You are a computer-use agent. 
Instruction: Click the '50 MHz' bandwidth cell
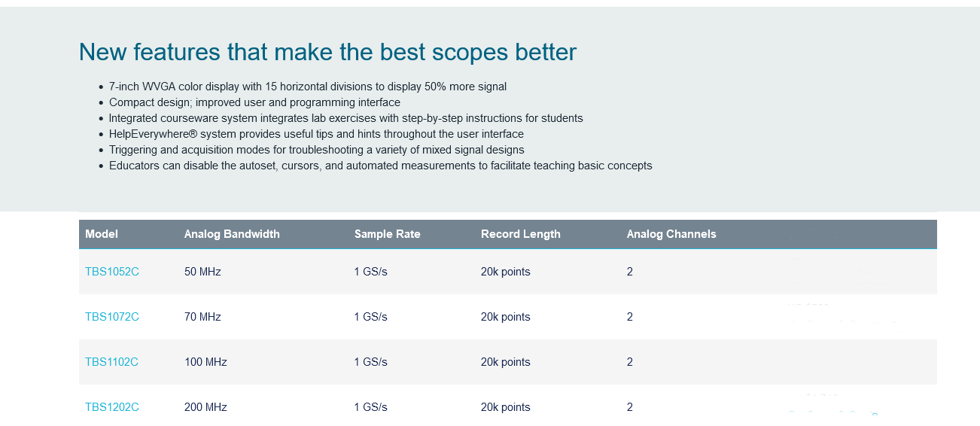click(202, 272)
